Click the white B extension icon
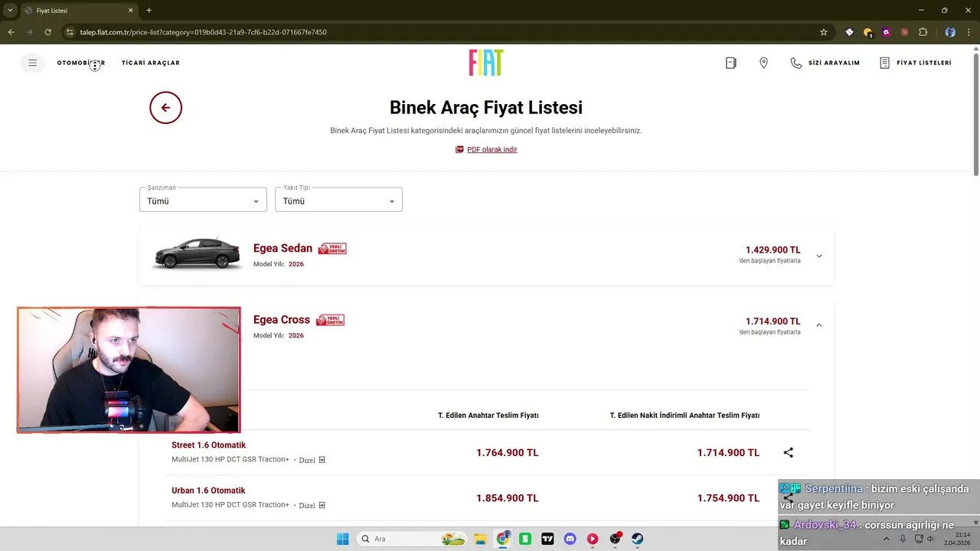The height and width of the screenshot is (551, 980). (849, 32)
